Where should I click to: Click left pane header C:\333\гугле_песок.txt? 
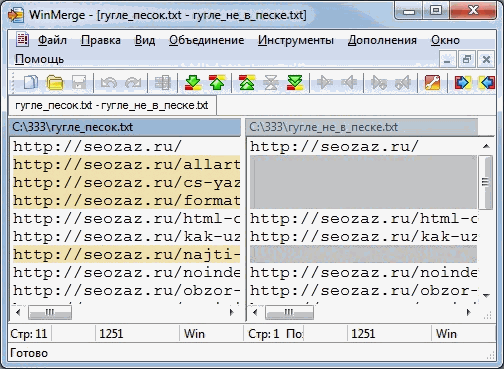[125, 127]
